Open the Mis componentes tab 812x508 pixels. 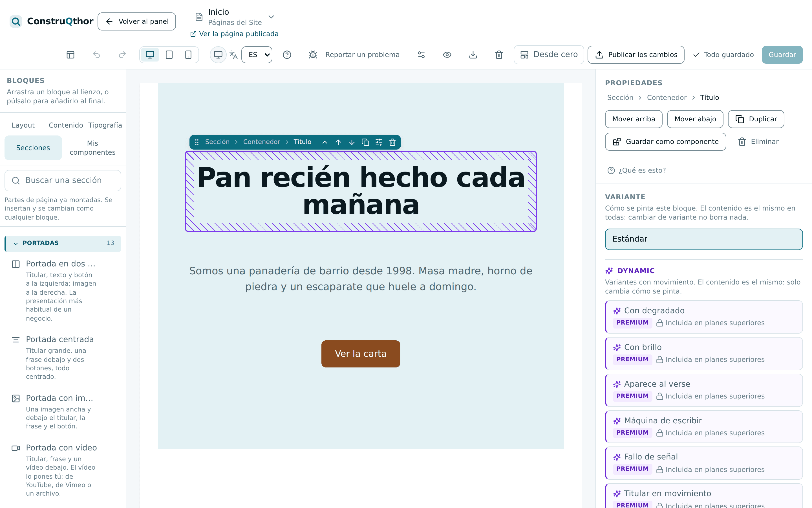point(92,148)
